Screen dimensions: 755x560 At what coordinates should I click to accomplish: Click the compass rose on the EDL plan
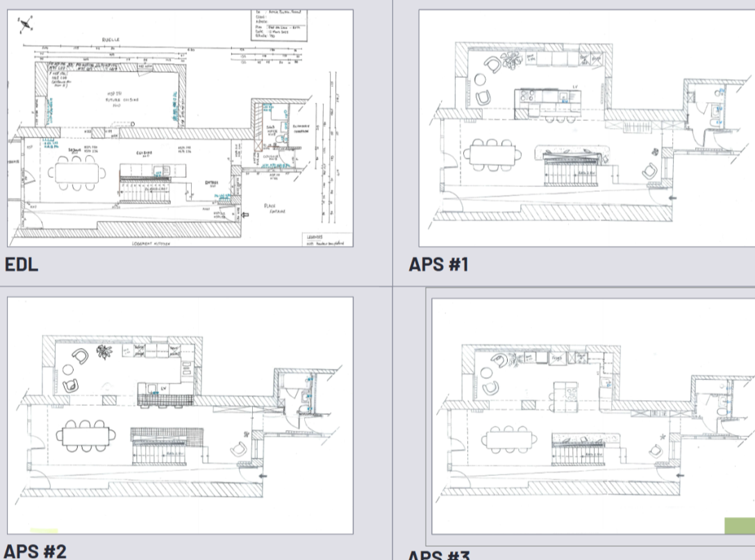click(26, 25)
